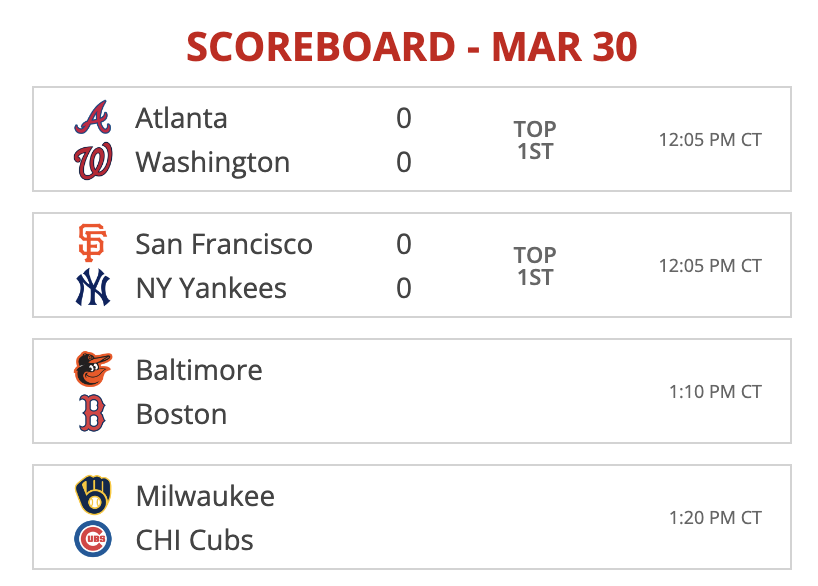The width and height of the screenshot is (818, 586).
Task: Click the NY Yankees logo
Action: click(93, 287)
